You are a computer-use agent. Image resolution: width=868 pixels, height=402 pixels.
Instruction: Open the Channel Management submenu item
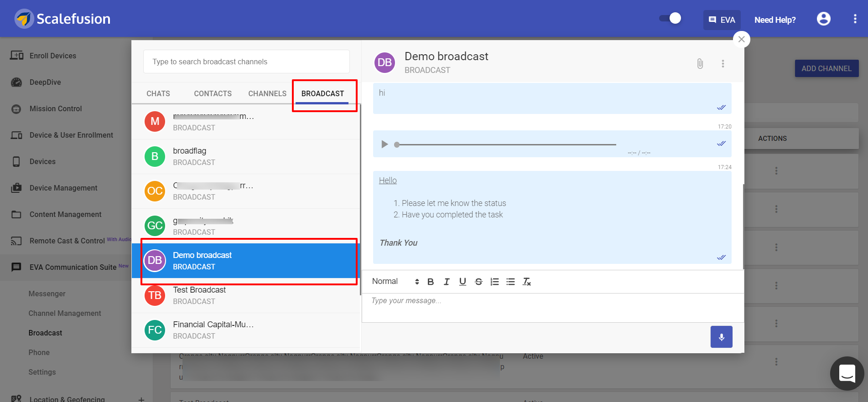[65, 313]
